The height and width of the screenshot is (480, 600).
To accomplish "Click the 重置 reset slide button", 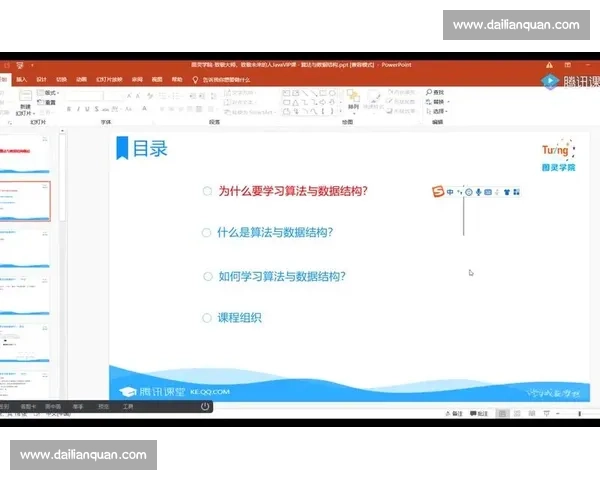I will 47,102.
